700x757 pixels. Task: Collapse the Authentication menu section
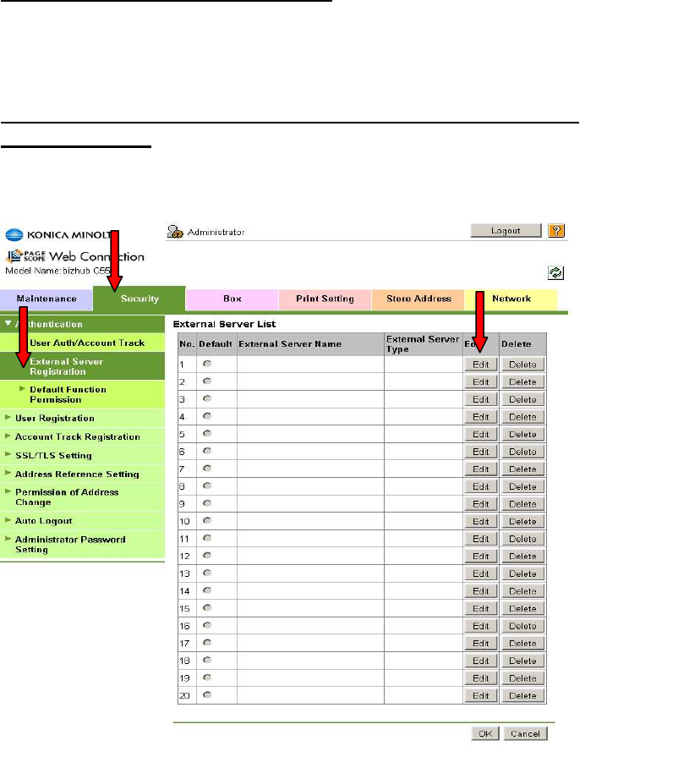[8, 323]
